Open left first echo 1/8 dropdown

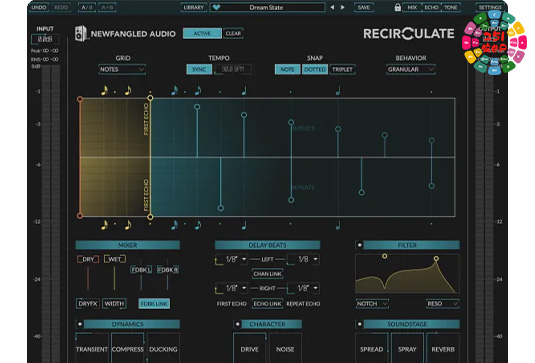click(x=231, y=259)
